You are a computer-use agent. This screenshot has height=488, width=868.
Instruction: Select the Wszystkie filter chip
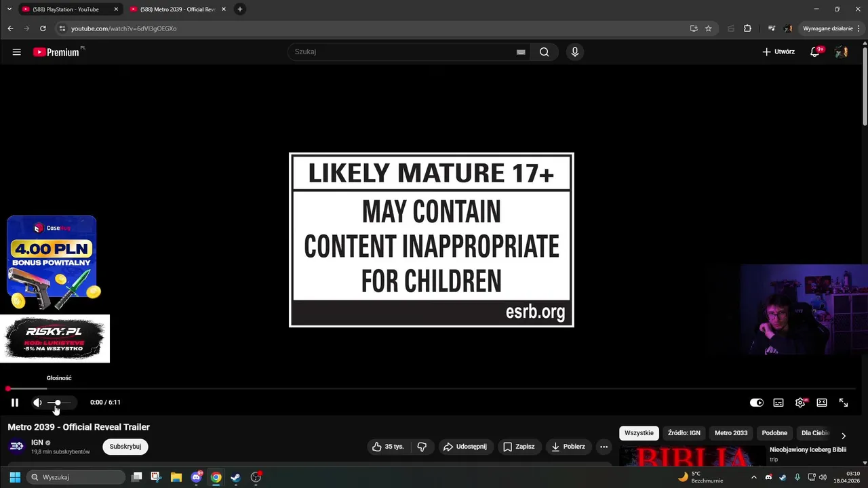point(639,433)
